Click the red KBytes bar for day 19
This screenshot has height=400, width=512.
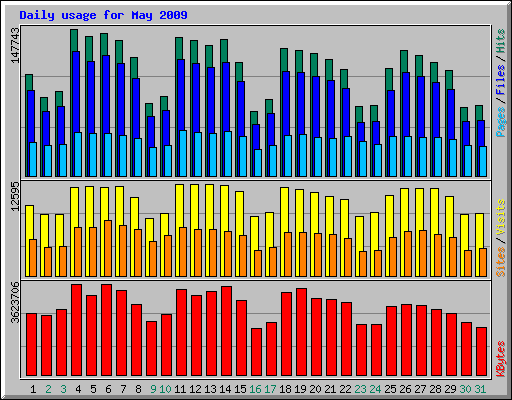(301, 332)
